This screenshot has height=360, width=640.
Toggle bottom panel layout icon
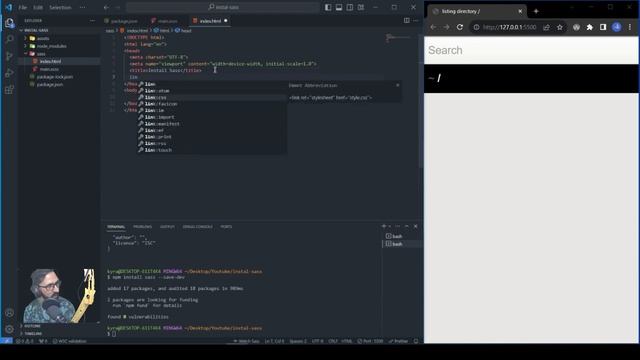click(x=339, y=7)
